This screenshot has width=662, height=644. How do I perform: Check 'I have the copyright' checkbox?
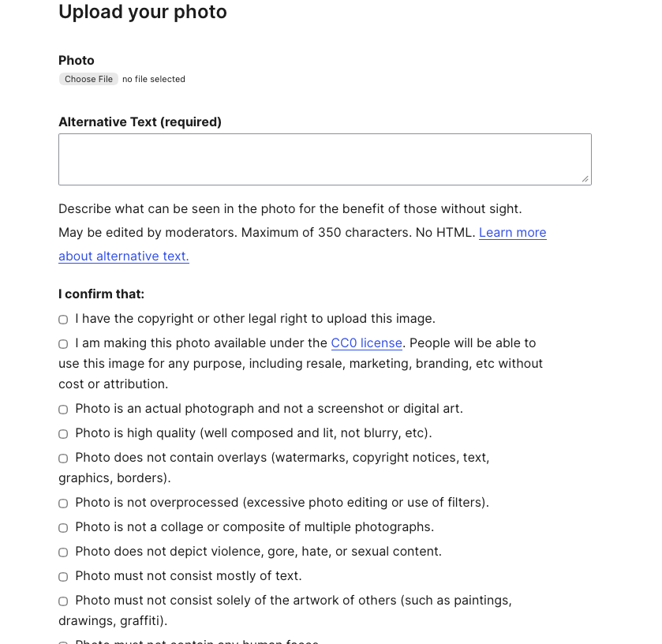(63, 320)
